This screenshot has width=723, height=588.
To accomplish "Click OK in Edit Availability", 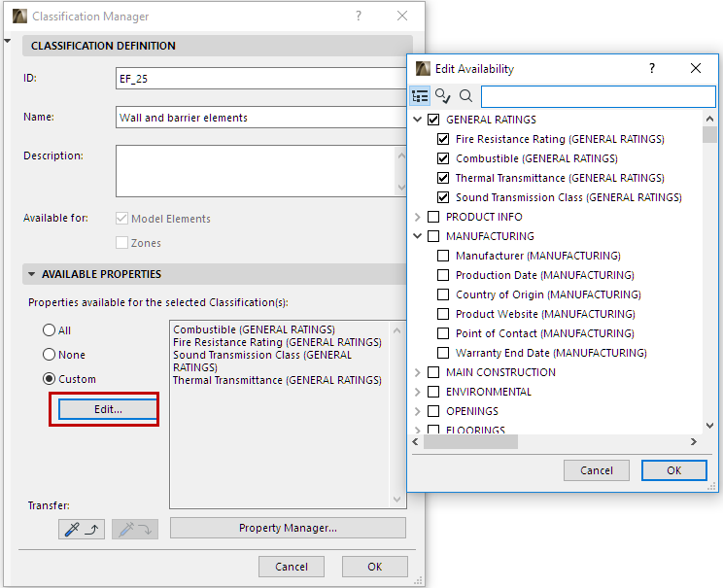I will pos(673,470).
